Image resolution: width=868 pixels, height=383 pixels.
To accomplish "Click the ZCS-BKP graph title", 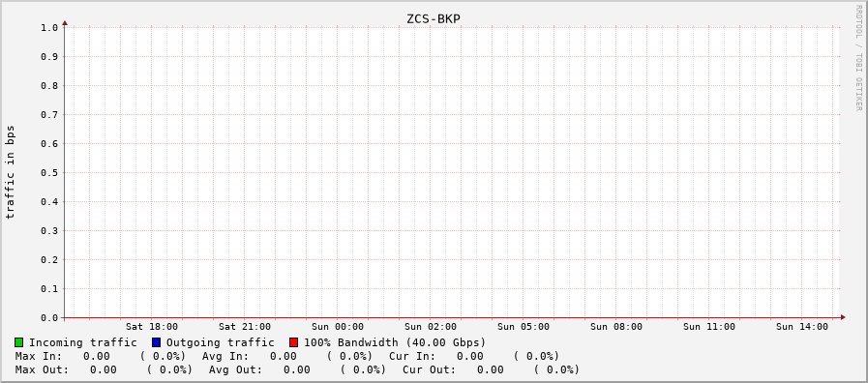I will 434,18.
